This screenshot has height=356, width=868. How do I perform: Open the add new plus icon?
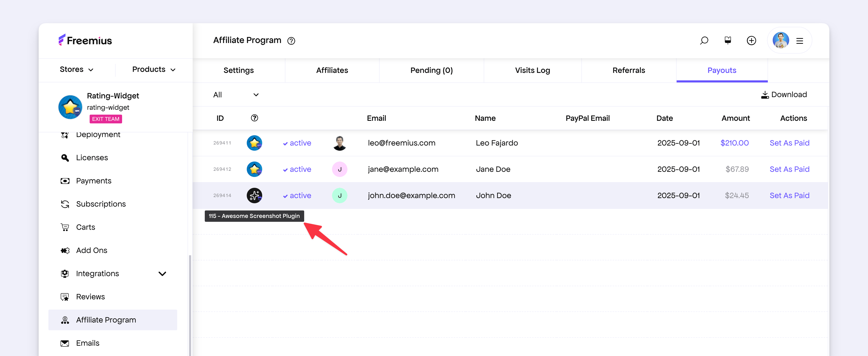tap(751, 40)
